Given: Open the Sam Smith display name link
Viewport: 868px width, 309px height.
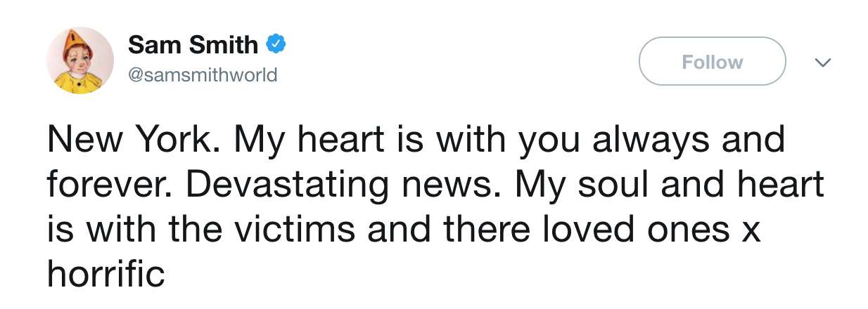Looking at the screenshot, I should tap(193, 46).
